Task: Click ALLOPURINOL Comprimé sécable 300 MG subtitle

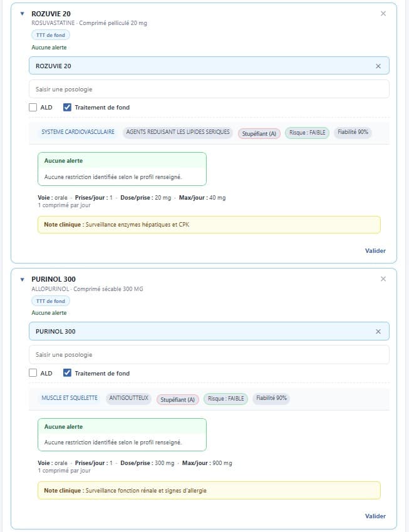Action: 87,289
